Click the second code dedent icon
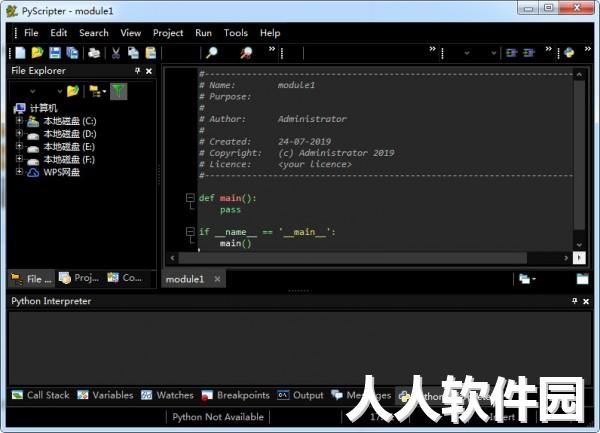This screenshot has width=600, height=433. tap(529, 53)
